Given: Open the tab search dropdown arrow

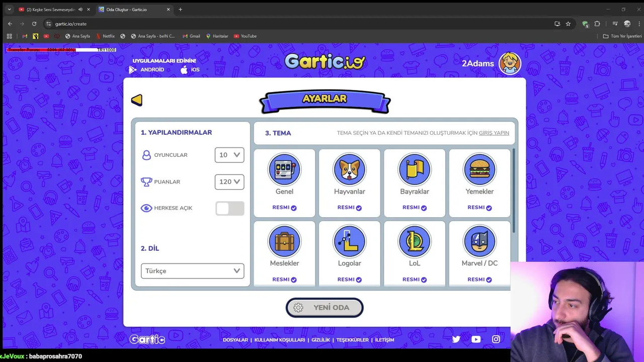Looking at the screenshot, I should [9, 10].
